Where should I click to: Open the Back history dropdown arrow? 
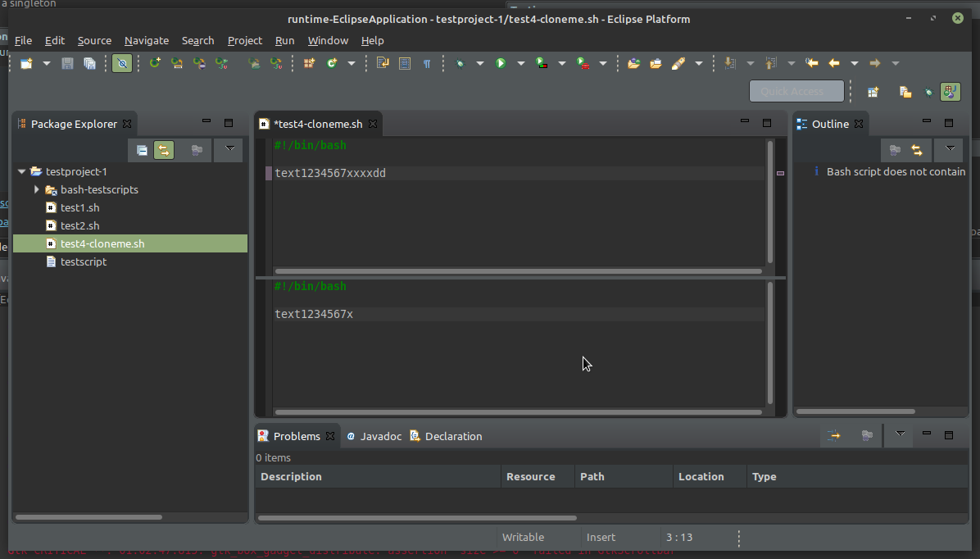(855, 63)
